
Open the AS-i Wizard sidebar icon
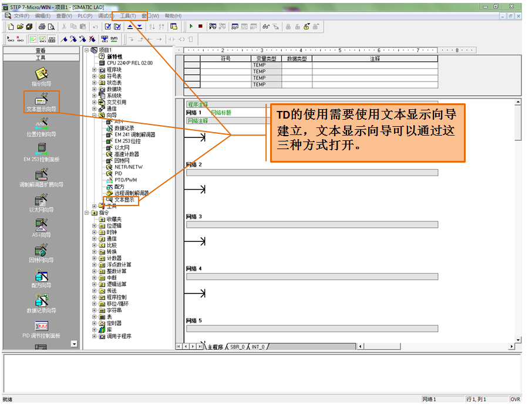[41, 228]
